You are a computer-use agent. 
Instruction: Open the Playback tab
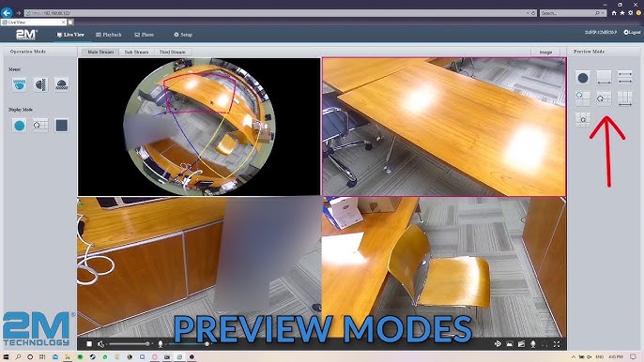[109, 35]
